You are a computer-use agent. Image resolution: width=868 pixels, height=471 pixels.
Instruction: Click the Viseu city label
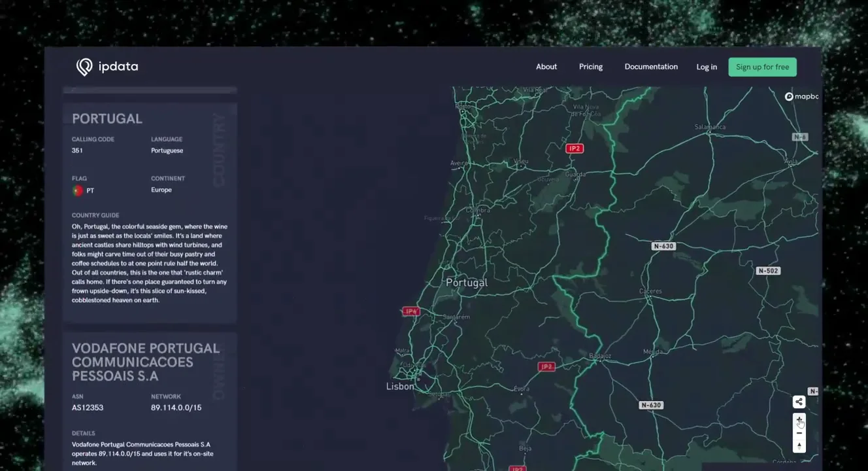521,161
